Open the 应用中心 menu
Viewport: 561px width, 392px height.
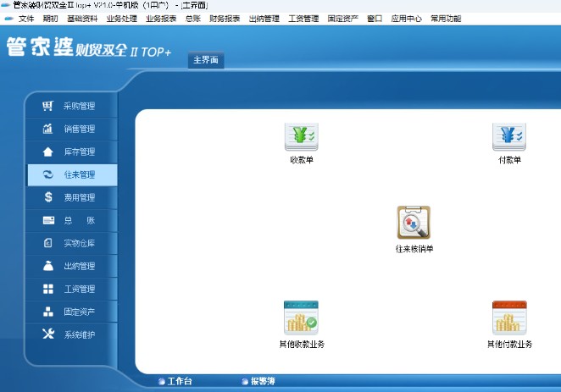click(407, 19)
